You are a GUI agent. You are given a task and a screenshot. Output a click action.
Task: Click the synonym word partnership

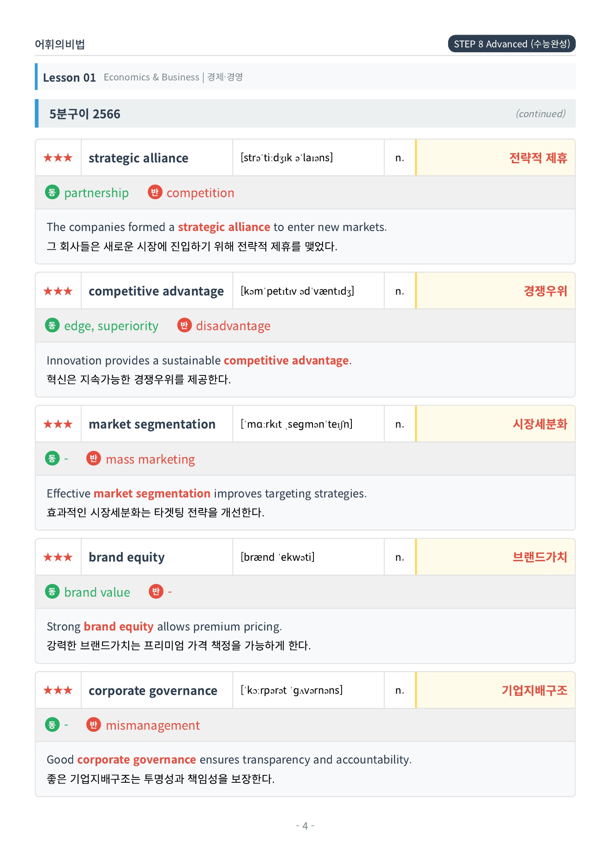click(96, 193)
